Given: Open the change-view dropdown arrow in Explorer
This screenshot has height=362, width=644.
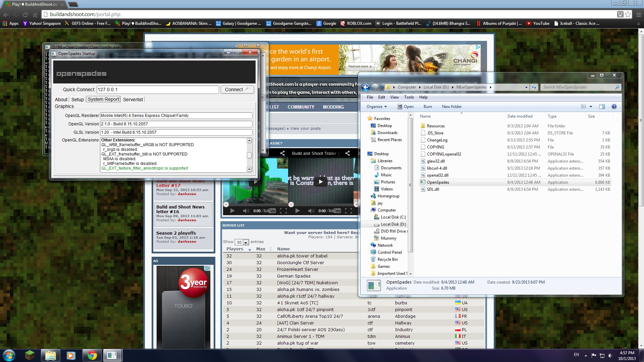Looking at the screenshot, I should point(591,107).
